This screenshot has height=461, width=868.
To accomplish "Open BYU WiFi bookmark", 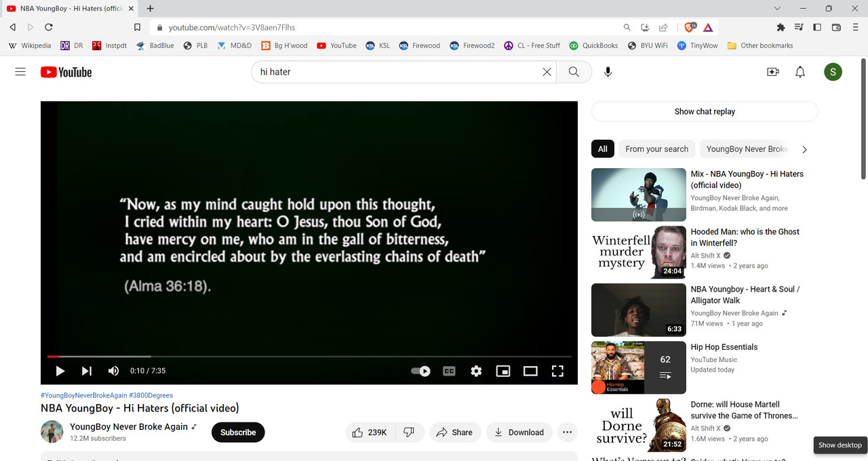I will click(x=648, y=45).
